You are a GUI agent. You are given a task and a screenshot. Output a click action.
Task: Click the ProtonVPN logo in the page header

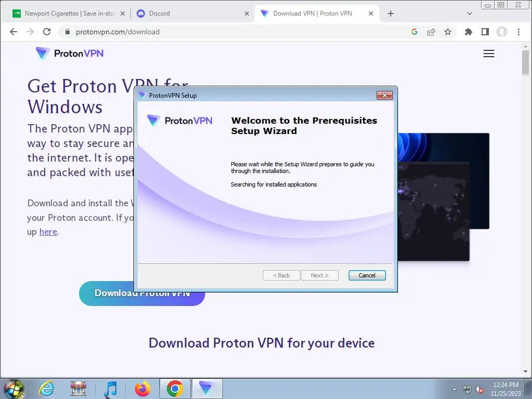(x=70, y=54)
